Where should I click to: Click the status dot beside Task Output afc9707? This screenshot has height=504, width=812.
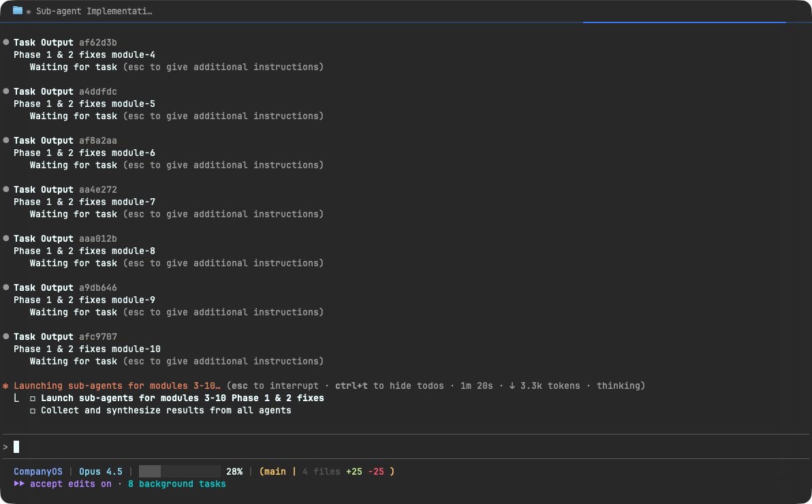click(x=6, y=336)
